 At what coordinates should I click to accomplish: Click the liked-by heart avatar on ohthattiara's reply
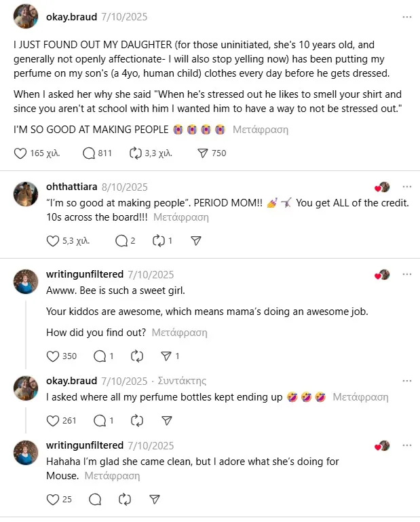[x=383, y=187]
